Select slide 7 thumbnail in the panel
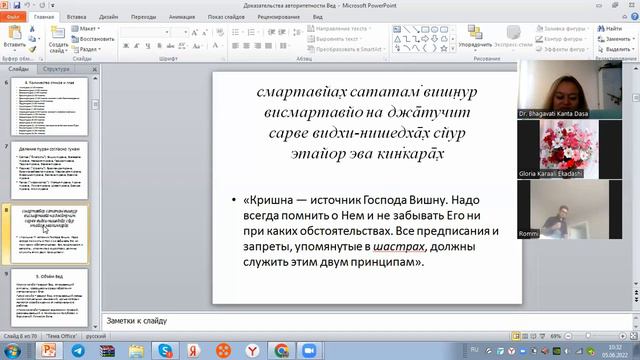This screenshot has height=360, width=640. click(x=49, y=170)
